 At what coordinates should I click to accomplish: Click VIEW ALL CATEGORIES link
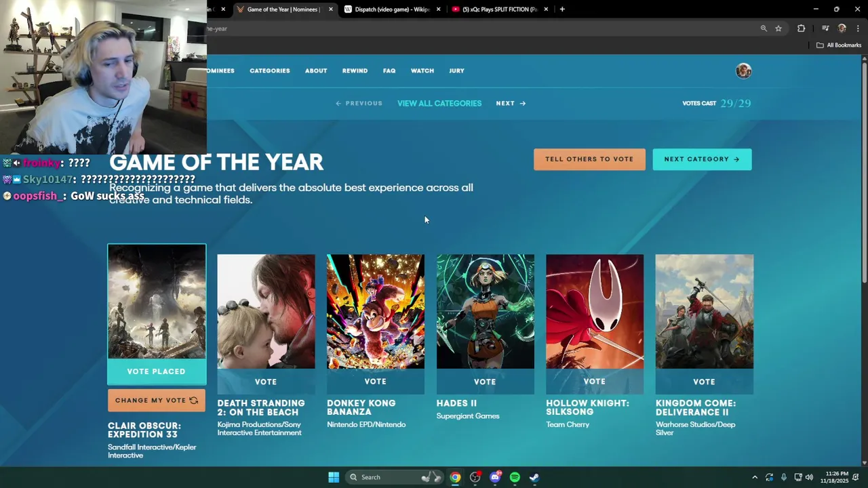(x=439, y=103)
